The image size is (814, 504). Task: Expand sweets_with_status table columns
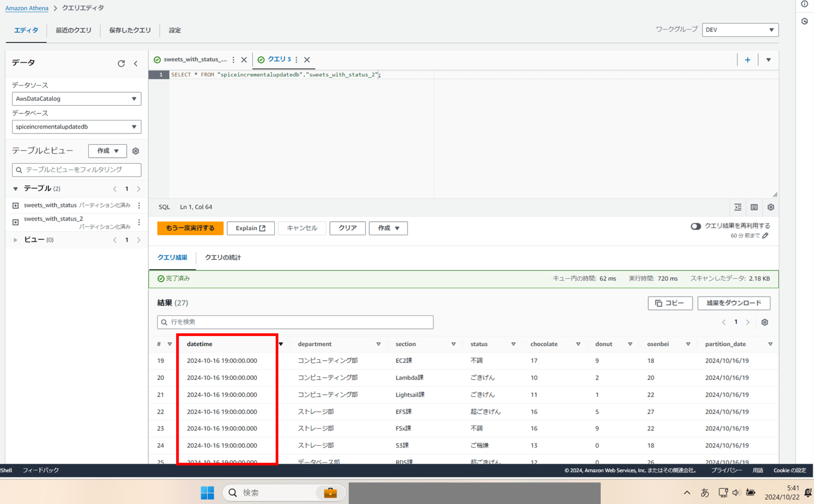click(15, 205)
